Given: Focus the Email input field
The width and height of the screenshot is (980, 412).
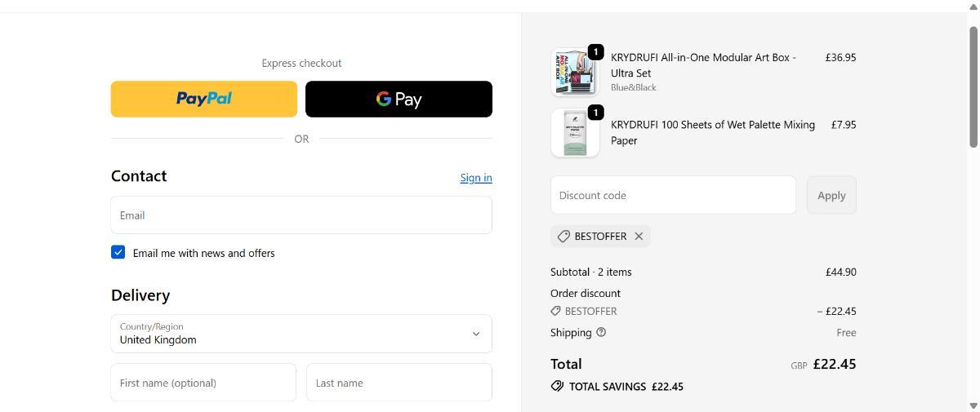Looking at the screenshot, I should coord(301,215).
